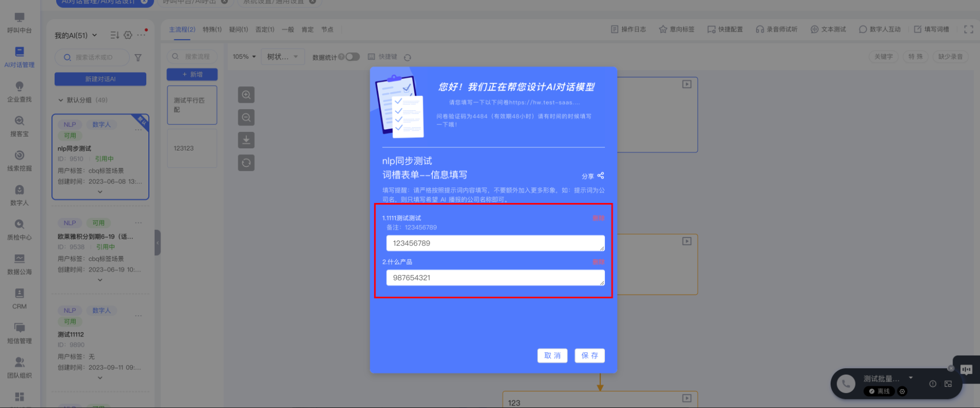Click the share icon next to 分享
The height and width of the screenshot is (408, 980).
tap(600, 176)
